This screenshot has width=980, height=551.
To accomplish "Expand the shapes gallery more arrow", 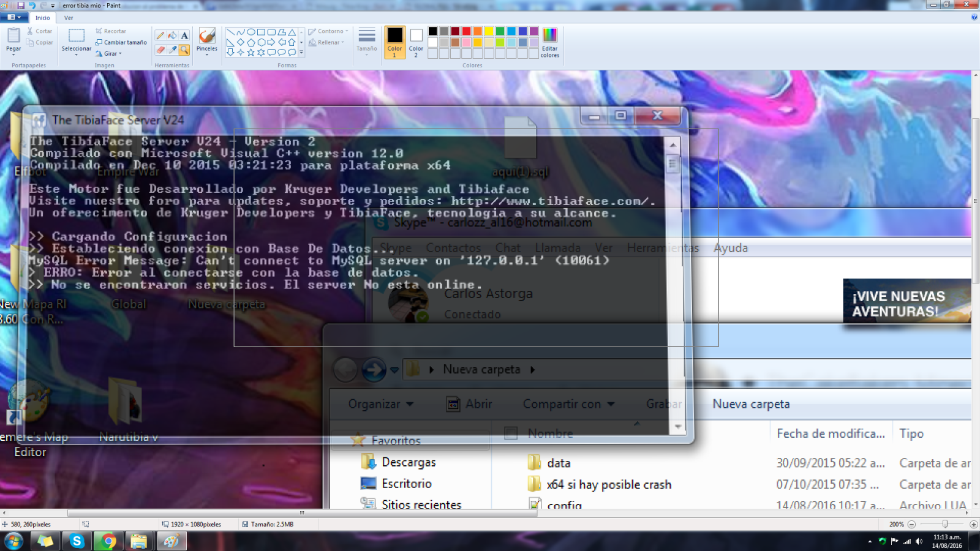I will (301, 53).
